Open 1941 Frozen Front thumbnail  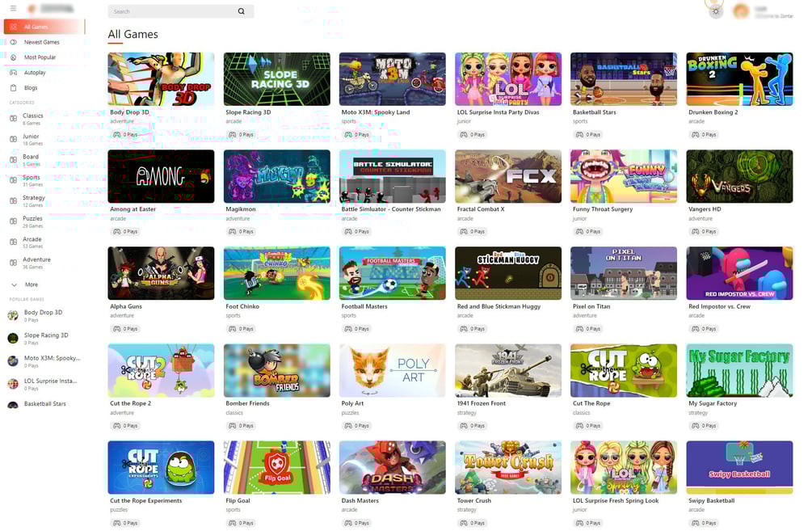[508, 370]
